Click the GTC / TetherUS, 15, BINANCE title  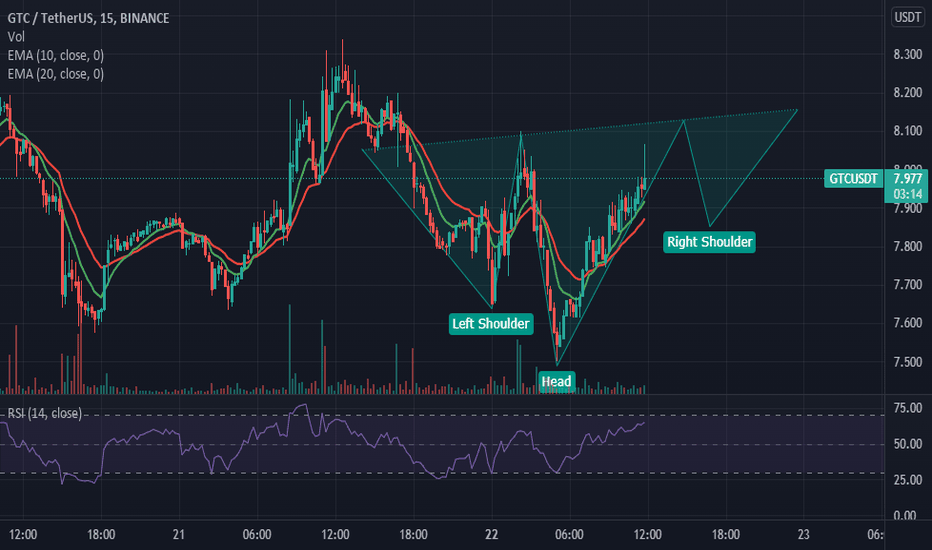coord(88,18)
